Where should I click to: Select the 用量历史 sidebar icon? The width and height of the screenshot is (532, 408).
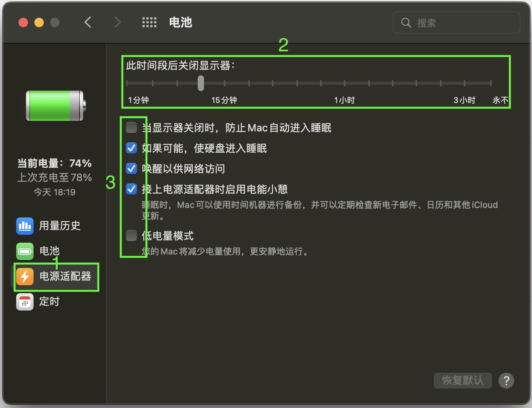24,226
